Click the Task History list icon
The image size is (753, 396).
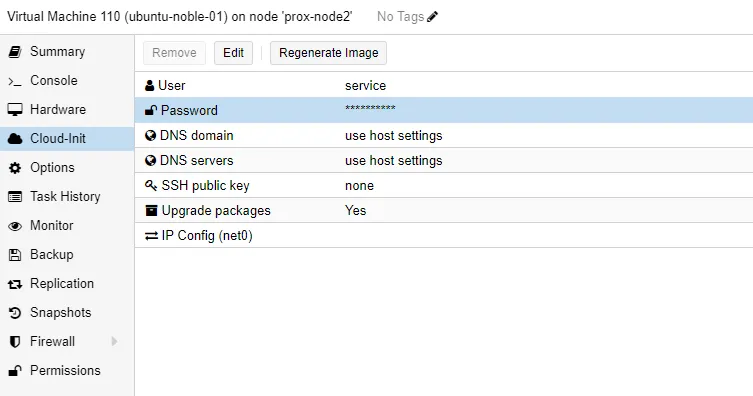click(15, 197)
